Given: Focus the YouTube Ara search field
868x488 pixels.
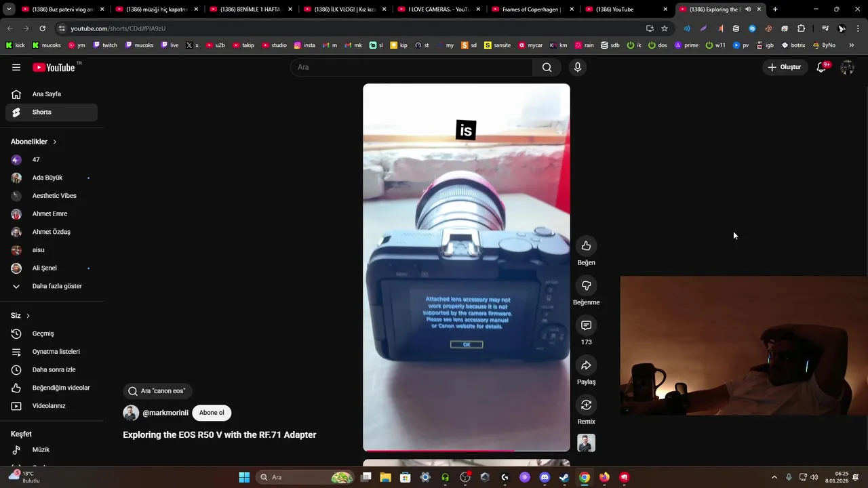Looking at the screenshot, I should point(412,67).
